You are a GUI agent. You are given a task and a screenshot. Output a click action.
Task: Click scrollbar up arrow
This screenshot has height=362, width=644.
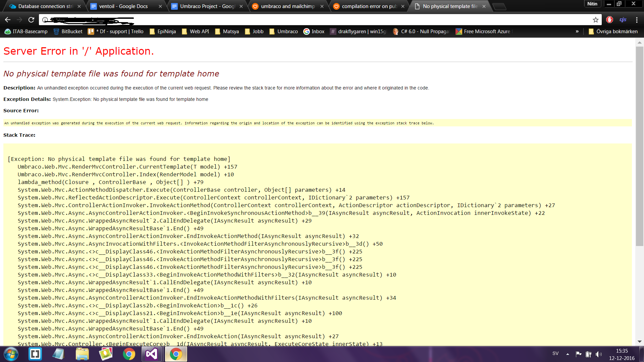point(640,42)
